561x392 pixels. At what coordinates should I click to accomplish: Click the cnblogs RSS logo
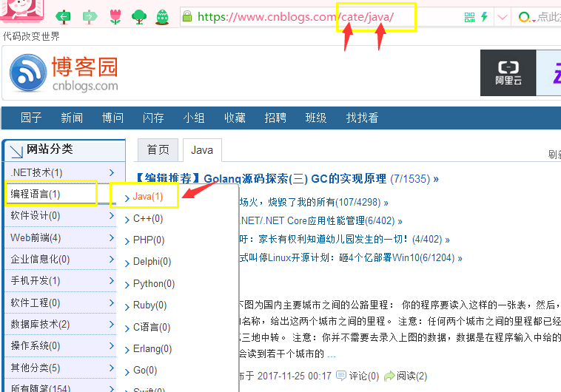point(28,72)
